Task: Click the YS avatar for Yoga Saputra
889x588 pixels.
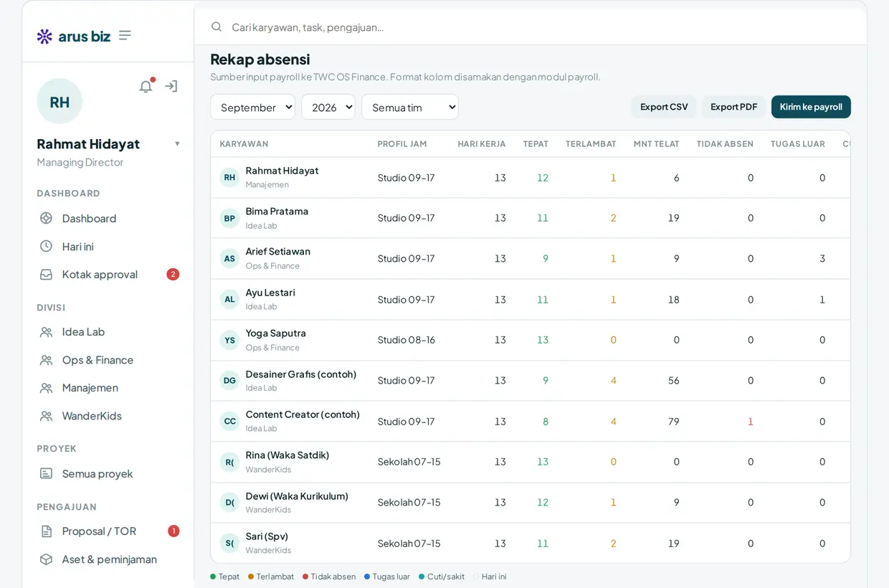Action: tap(229, 340)
